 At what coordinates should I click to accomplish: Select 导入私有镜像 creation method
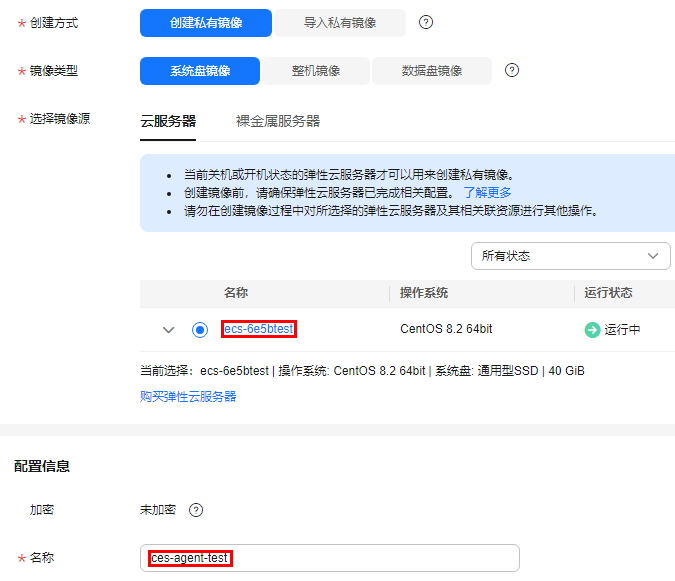pos(339,23)
